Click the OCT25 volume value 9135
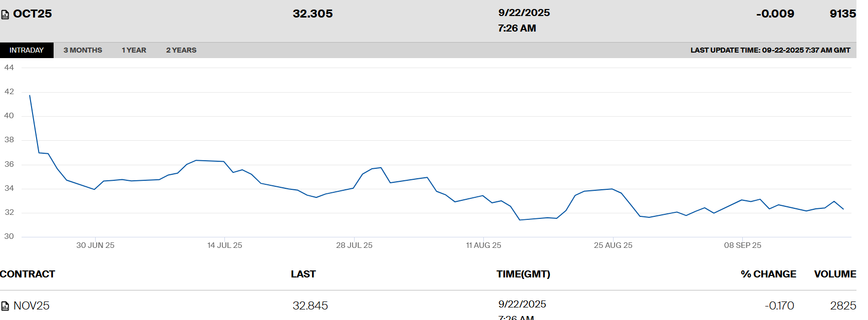Image resolution: width=868 pixels, height=320 pixels. 842,14
